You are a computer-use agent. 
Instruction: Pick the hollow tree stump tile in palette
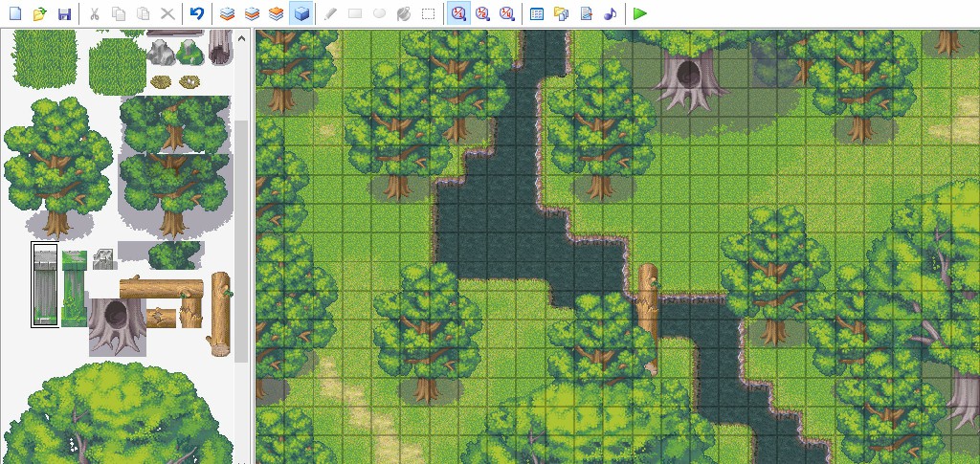[x=117, y=326]
